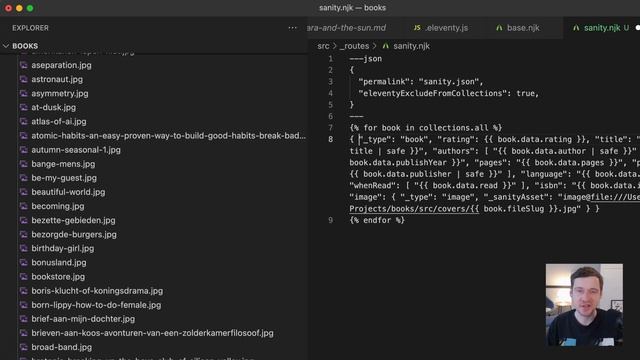Follow the Projects/books/src/covers file link

click(413, 209)
